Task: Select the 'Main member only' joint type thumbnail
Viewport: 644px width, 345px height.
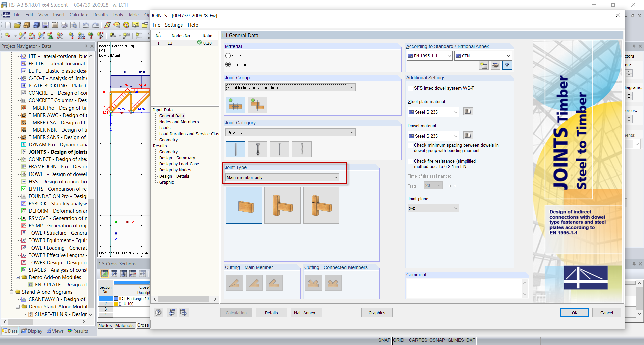Action: (244, 205)
